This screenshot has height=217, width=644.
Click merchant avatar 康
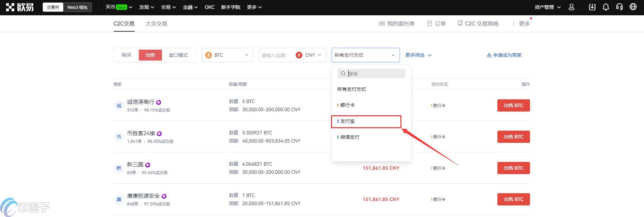click(x=119, y=199)
